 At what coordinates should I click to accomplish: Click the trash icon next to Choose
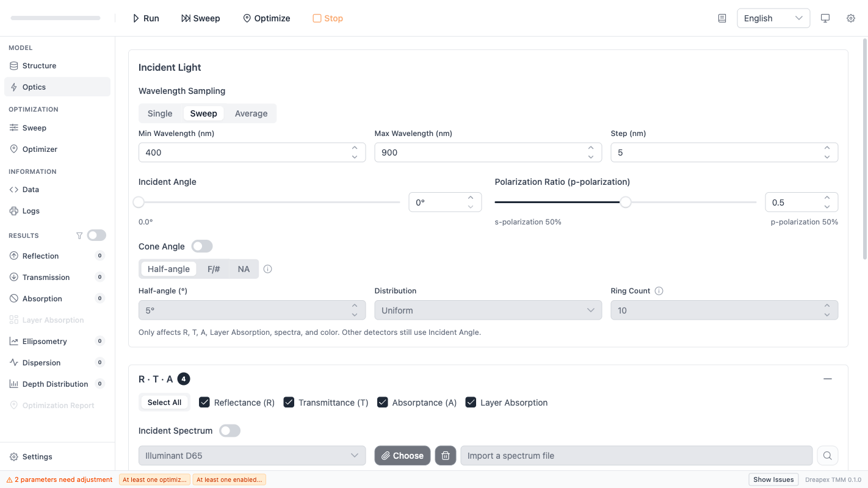pos(446,456)
